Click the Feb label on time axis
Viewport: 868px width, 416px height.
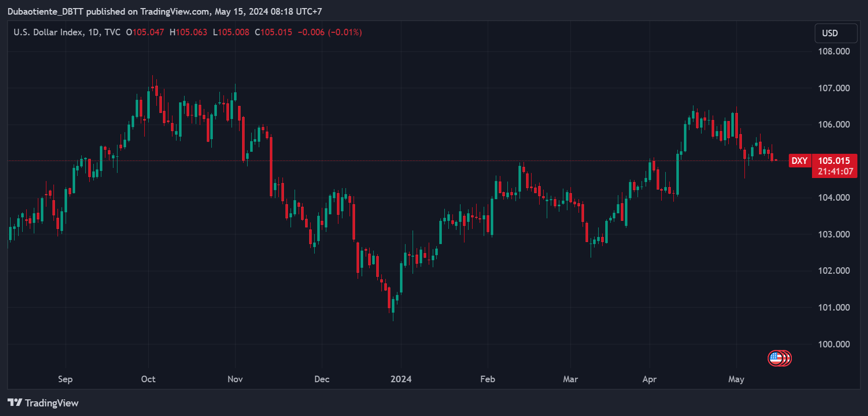tap(488, 379)
